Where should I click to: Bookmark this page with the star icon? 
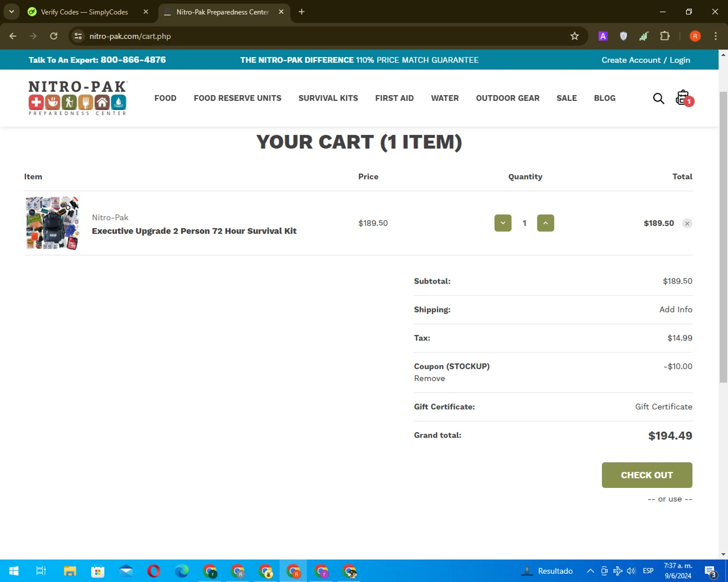coord(575,36)
